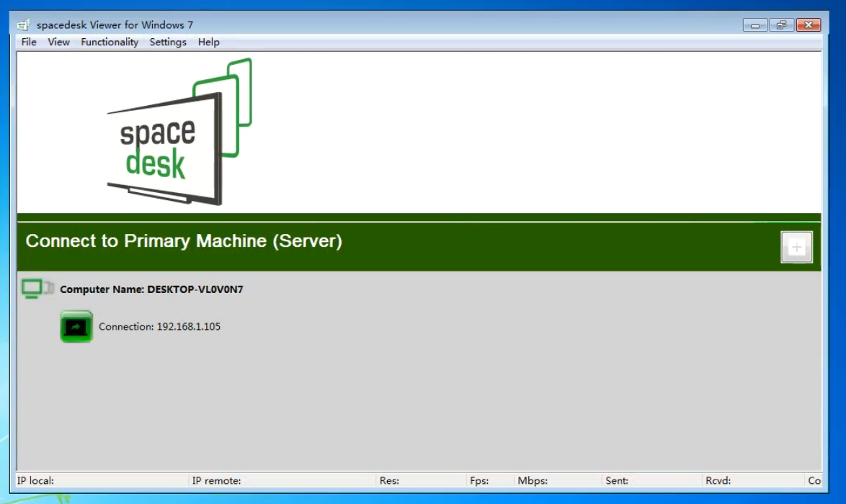Connect to 192.168.1.105 connection link
The image size is (846, 504).
coord(159,327)
